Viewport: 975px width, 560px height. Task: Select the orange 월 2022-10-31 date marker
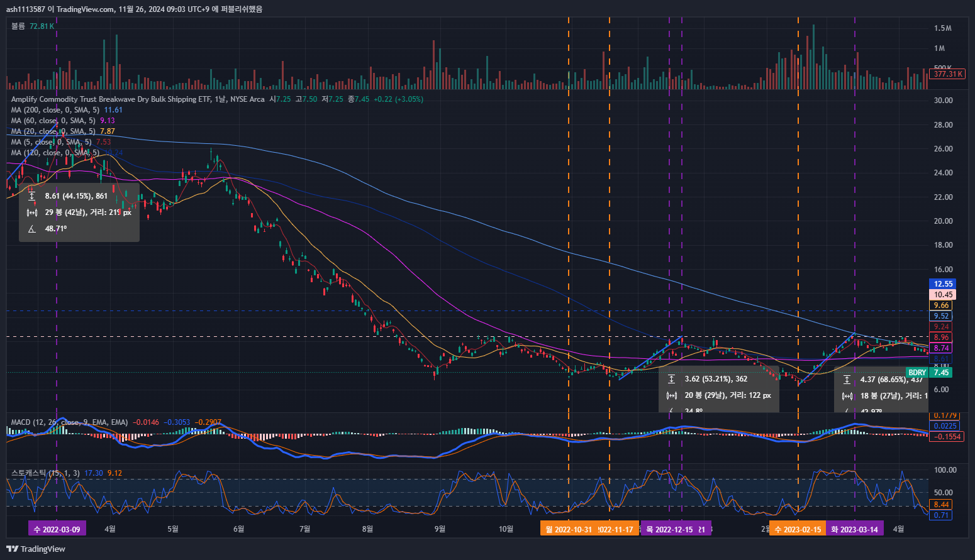pyautogui.click(x=569, y=529)
